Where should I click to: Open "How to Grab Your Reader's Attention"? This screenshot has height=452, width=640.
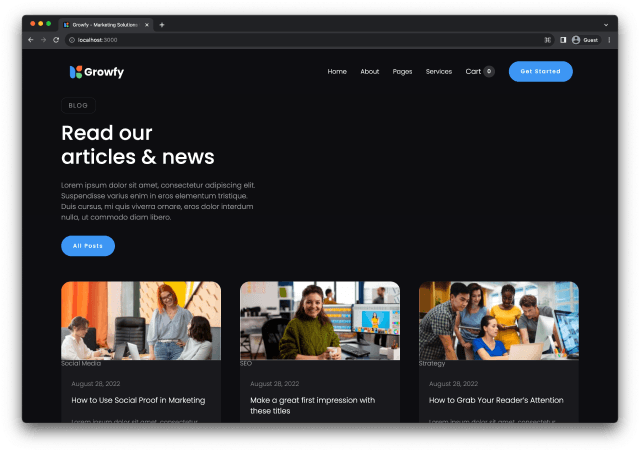click(498, 400)
